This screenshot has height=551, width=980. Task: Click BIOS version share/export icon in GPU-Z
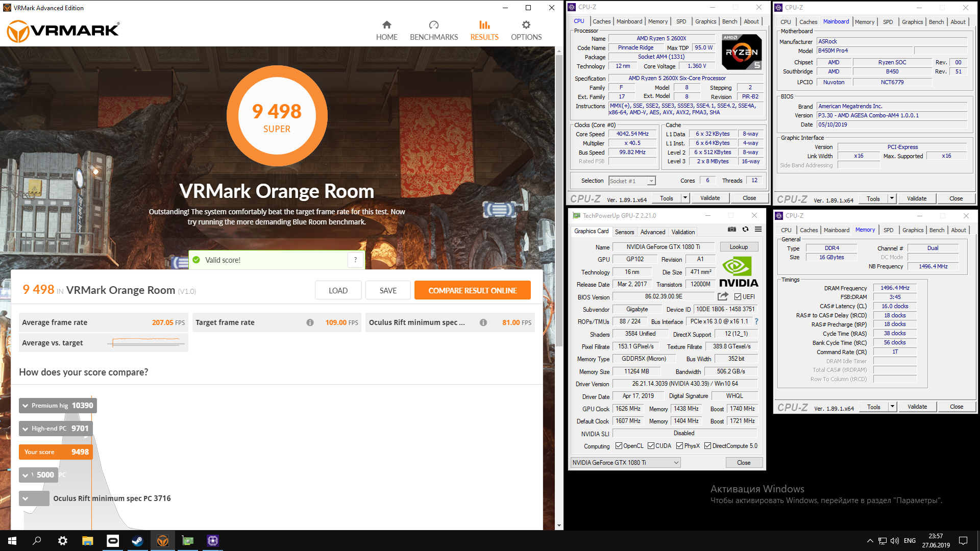point(723,296)
